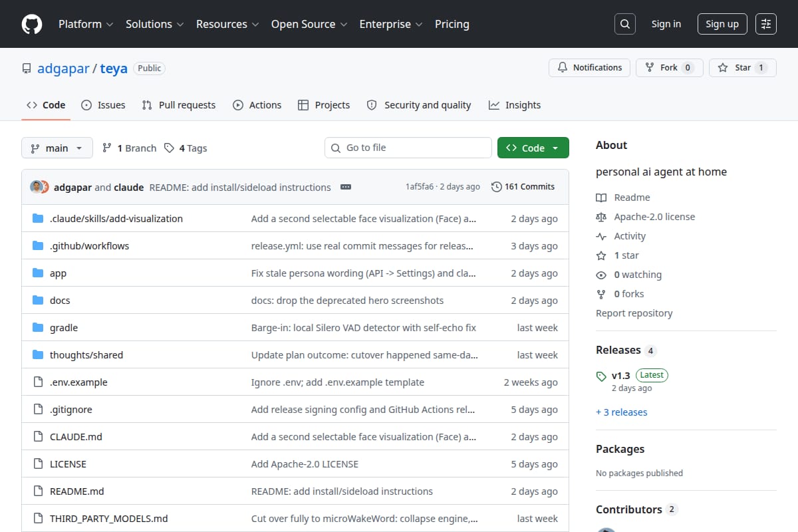
Task: Click the Sign up button
Action: (x=722, y=24)
